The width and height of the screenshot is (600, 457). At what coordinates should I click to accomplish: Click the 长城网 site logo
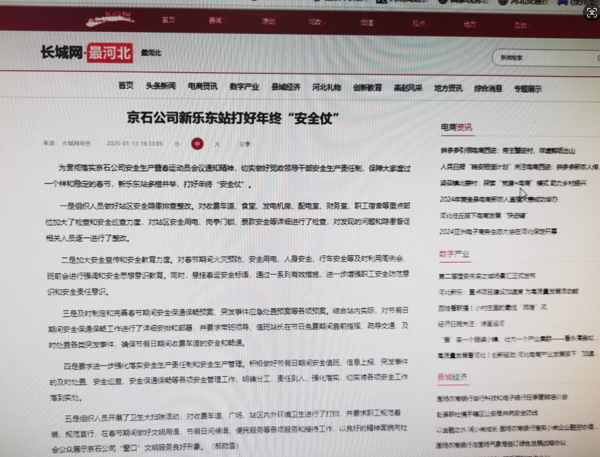61,52
